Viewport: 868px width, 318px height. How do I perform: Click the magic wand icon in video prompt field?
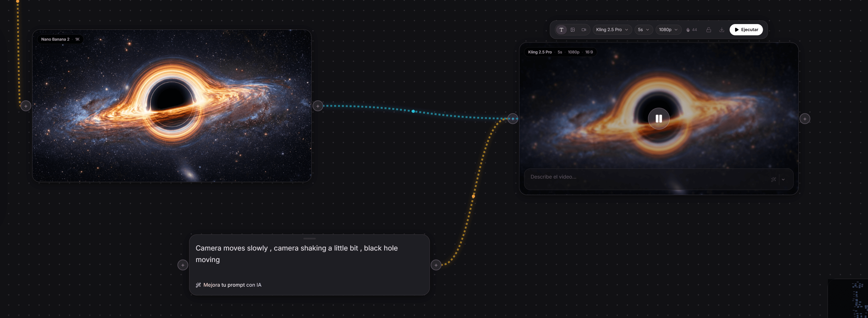773,180
